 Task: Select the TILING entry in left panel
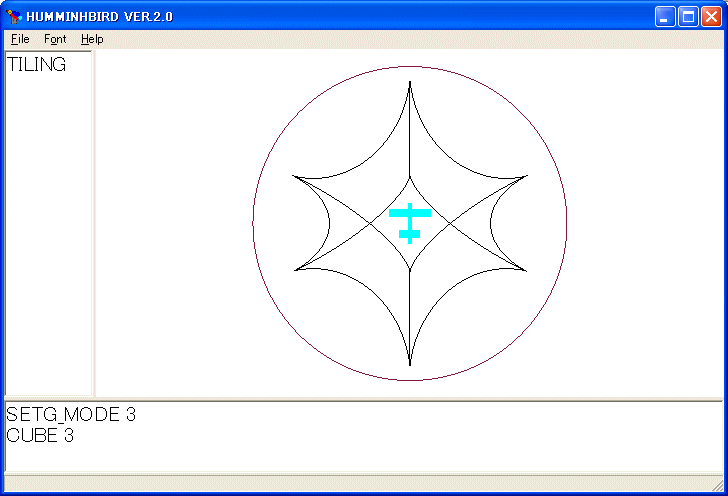coord(37,65)
